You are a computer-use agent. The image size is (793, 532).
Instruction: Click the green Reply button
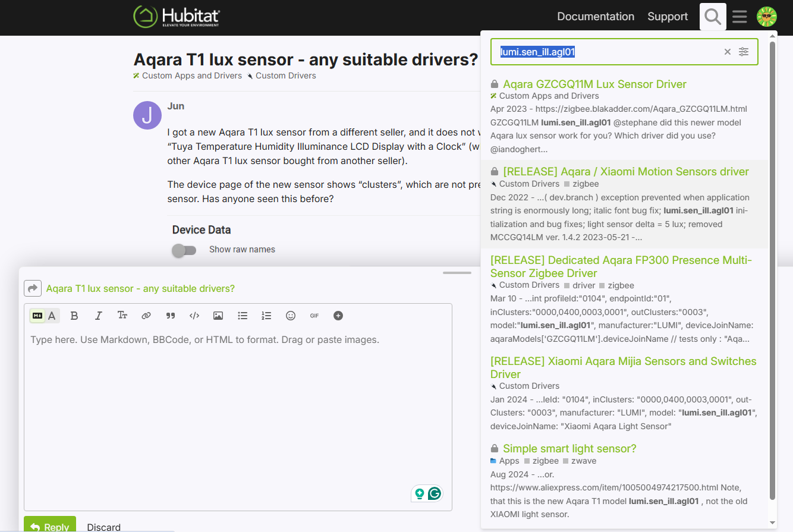[50, 527]
